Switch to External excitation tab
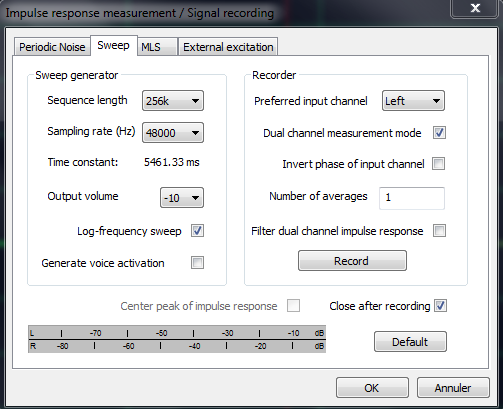 228,47
